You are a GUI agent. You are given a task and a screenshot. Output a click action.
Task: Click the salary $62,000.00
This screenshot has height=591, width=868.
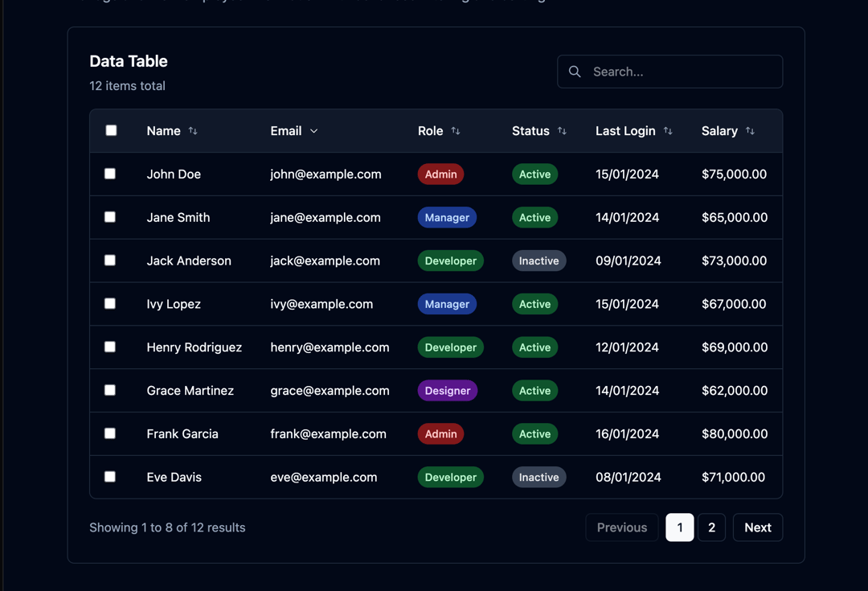click(x=735, y=391)
